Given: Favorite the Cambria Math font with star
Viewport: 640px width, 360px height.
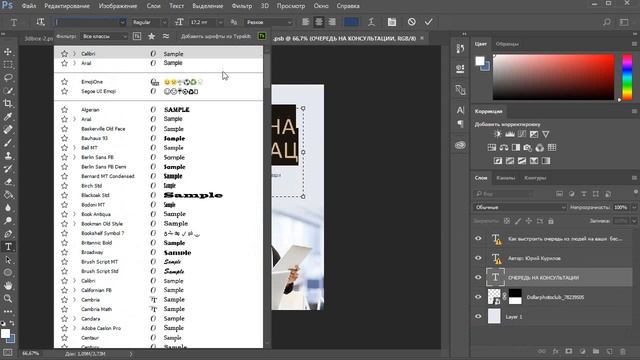Looking at the screenshot, I should [x=64, y=309].
